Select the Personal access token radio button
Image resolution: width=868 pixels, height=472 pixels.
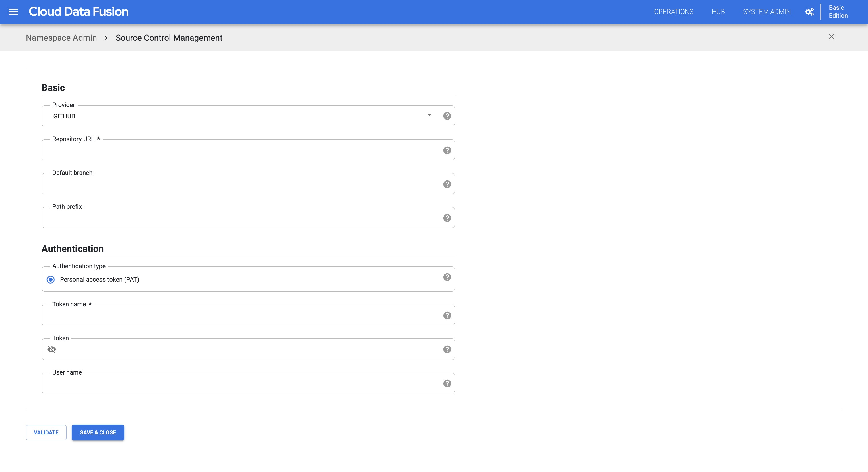(x=51, y=279)
